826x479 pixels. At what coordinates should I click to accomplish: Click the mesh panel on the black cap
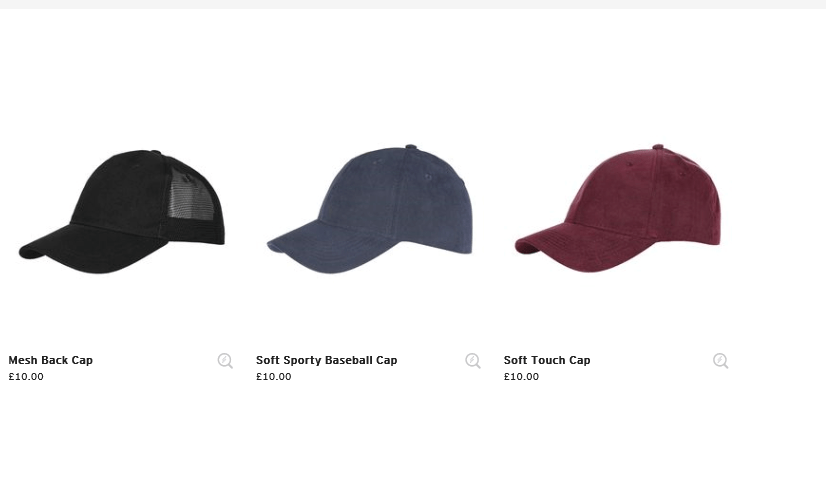click(191, 196)
